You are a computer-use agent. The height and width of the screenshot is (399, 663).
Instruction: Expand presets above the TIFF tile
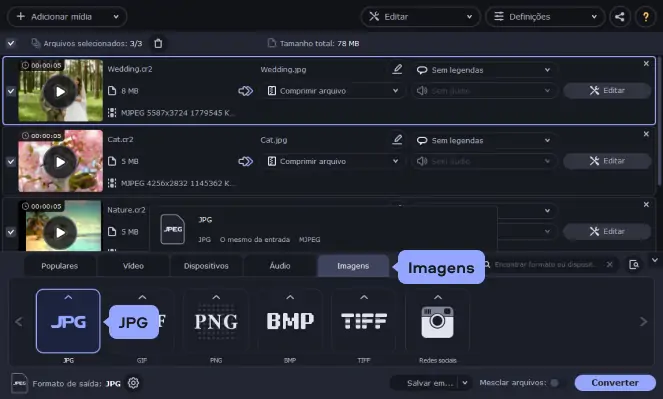pyautogui.click(x=364, y=297)
